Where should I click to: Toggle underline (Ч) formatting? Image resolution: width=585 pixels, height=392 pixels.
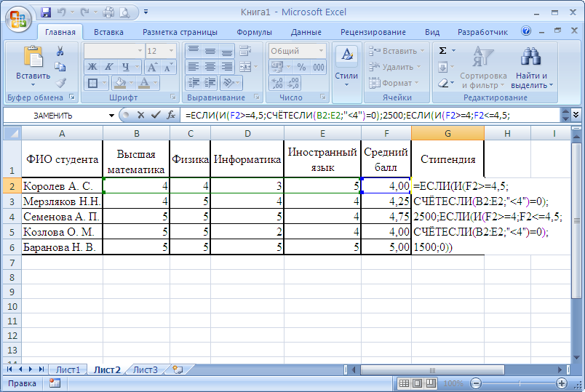click(126, 67)
